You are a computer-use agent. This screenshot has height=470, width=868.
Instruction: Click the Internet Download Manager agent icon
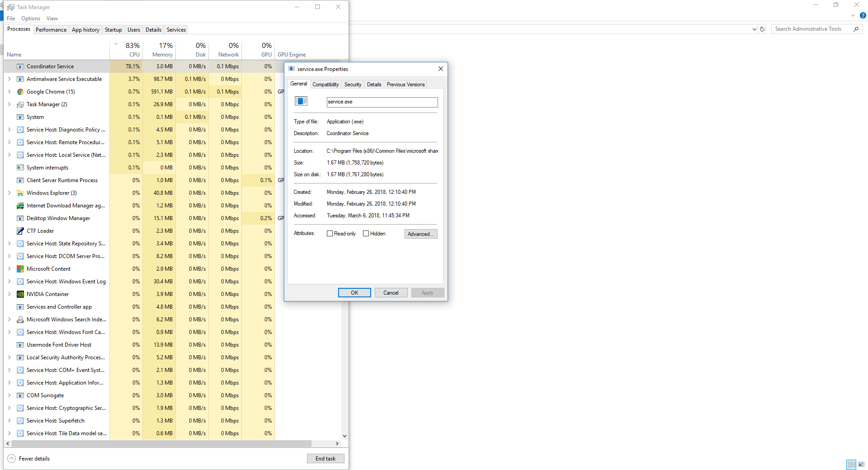click(20, 206)
